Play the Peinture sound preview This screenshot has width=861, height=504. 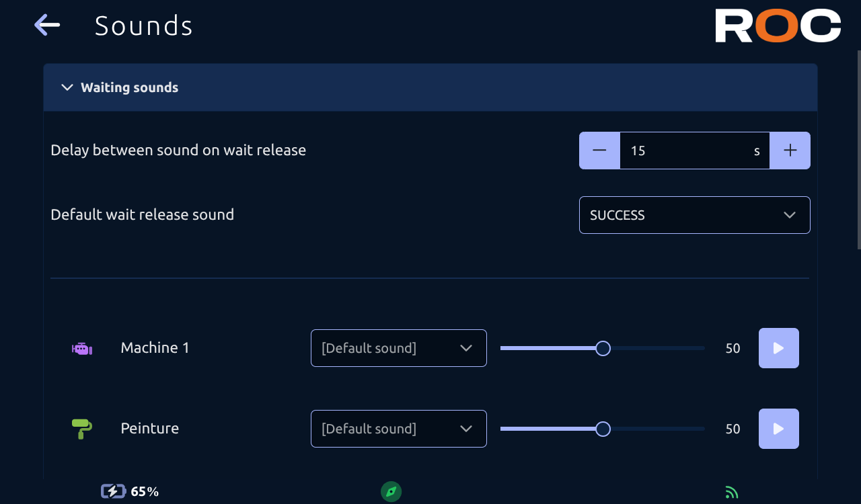[779, 429]
